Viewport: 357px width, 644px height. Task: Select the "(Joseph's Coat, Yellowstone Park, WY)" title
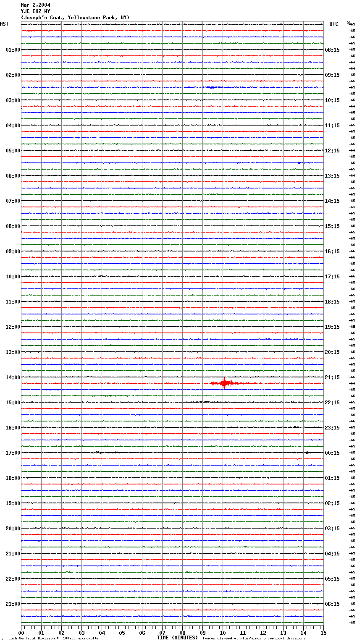tap(75, 18)
